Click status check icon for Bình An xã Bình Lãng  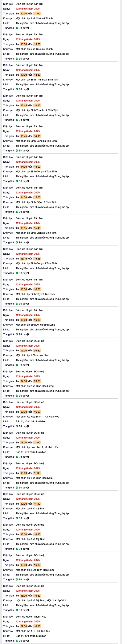point(17,335)
